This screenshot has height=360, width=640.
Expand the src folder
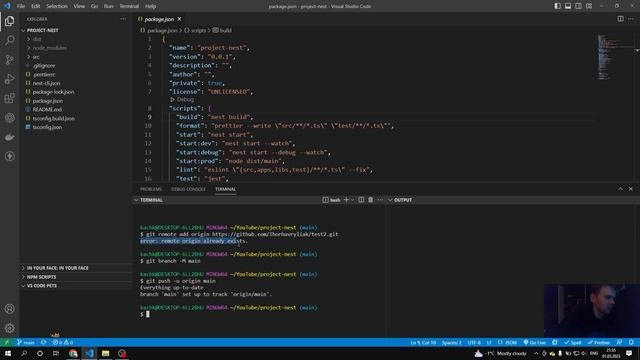click(x=36, y=57)
